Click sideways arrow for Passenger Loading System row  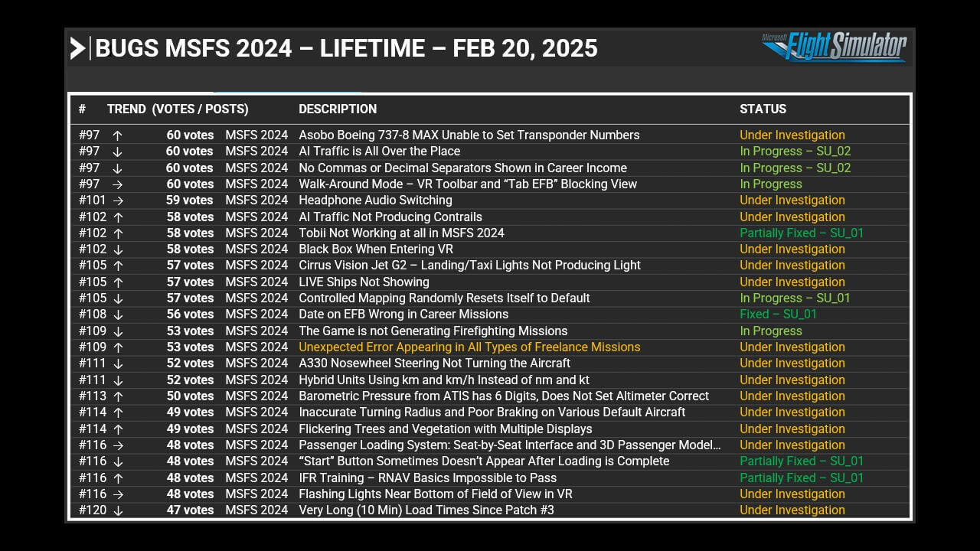click(x=117, y=445)
